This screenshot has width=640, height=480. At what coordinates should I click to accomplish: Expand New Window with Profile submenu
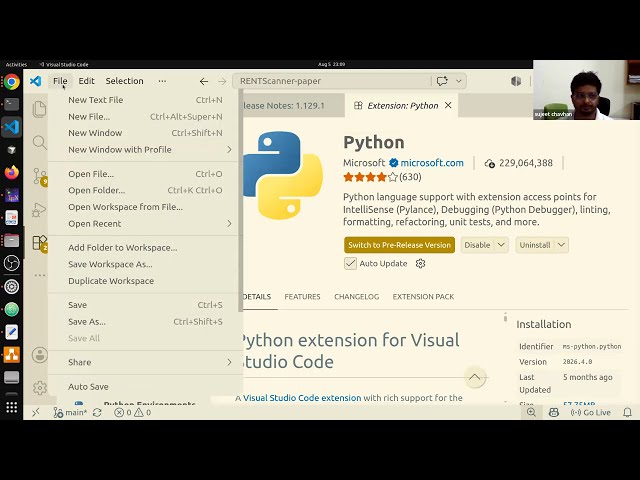(145, 150)
